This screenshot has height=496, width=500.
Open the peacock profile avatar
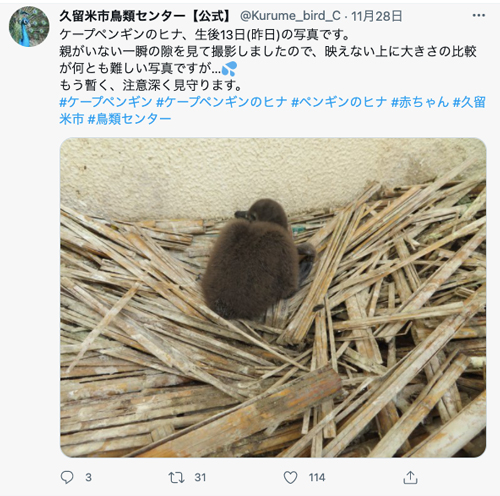click(29, 27)
